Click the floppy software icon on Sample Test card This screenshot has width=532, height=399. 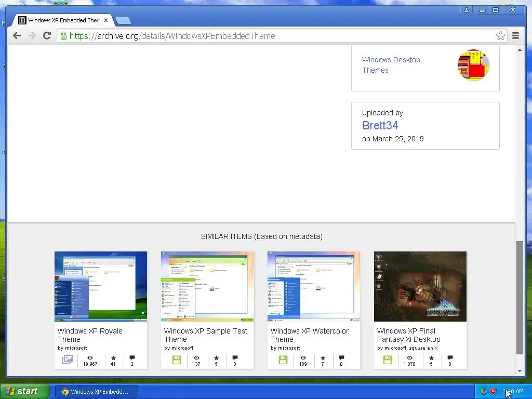click(177, 360)
